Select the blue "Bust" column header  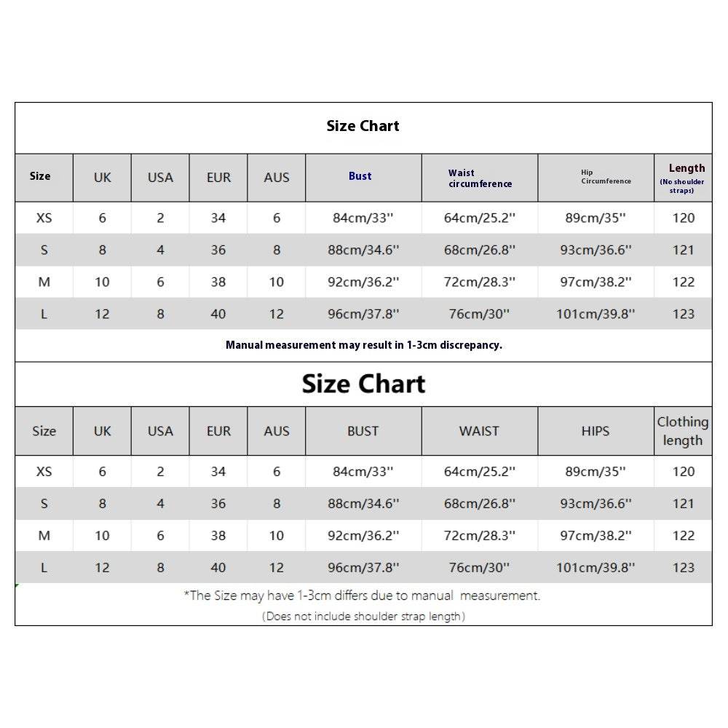360,176
